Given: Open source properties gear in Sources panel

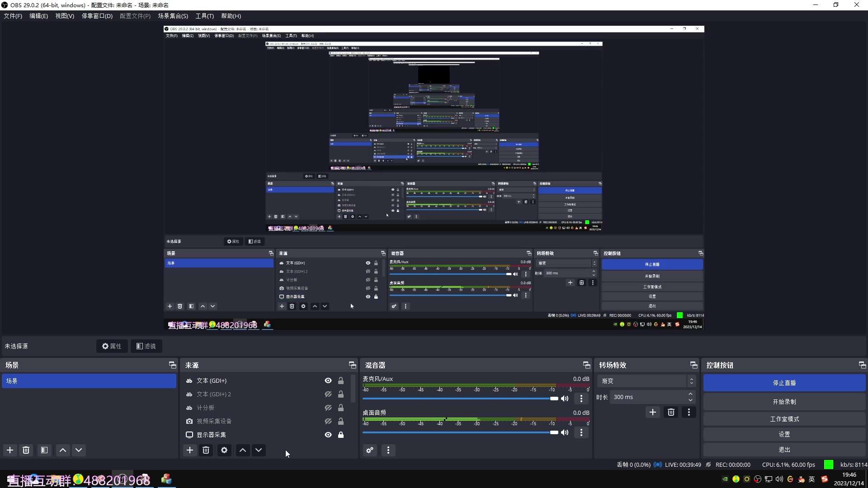Looking at the screenshot, I should coord(224,450).
